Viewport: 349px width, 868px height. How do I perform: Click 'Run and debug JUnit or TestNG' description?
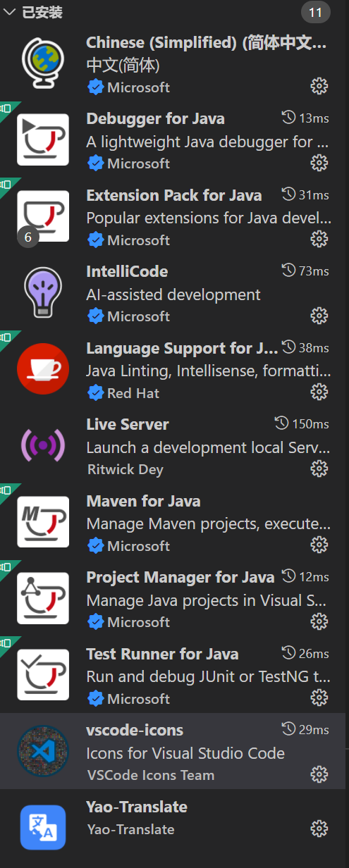click(x=208, y=676)
